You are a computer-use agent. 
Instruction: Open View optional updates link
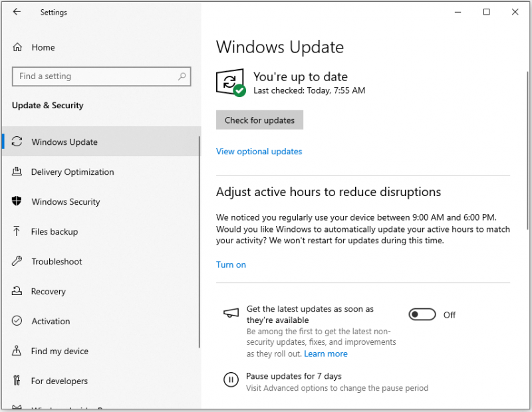pos(259,152)
